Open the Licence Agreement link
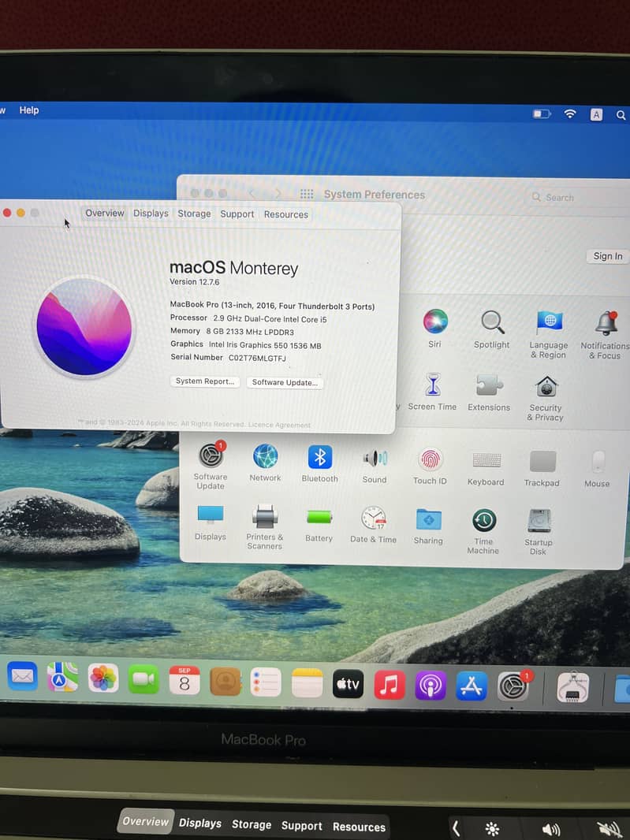This screenshot has width=630, height=840. (x=279, y=425)
